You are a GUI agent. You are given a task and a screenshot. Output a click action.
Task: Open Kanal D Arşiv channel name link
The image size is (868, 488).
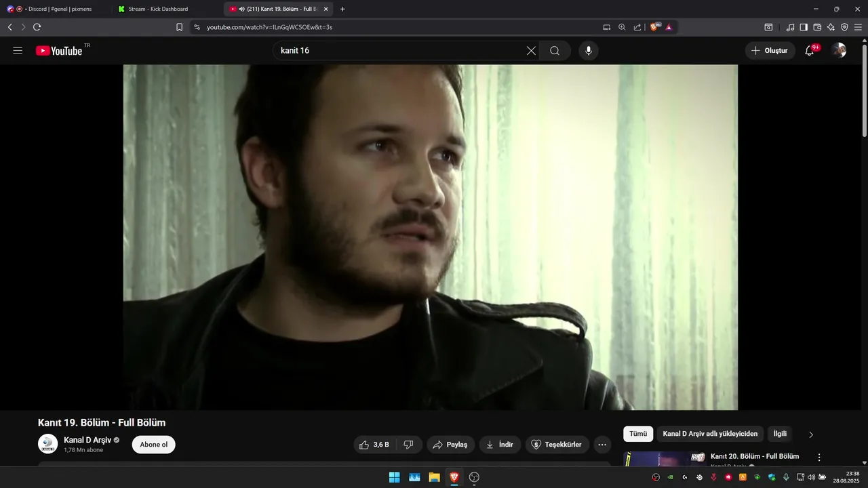[x=87, y=440]
